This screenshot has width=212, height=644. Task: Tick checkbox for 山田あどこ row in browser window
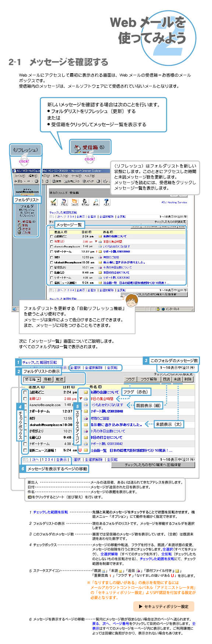(x=52, y=237)
